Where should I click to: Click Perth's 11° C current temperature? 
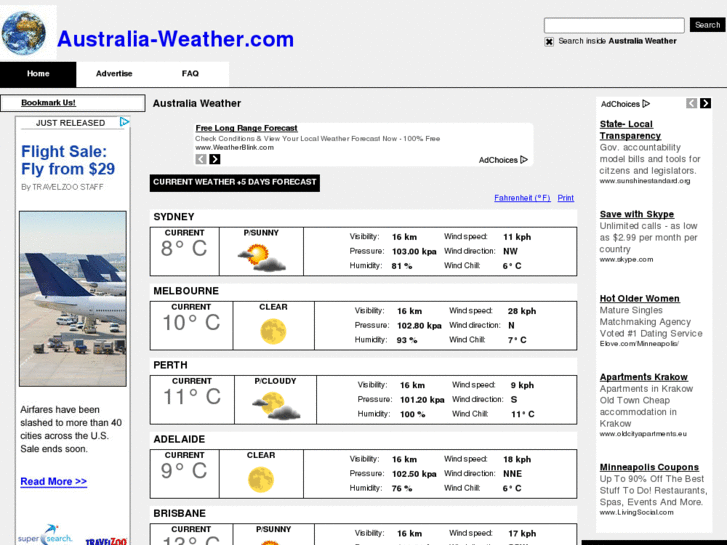(192, 397)
